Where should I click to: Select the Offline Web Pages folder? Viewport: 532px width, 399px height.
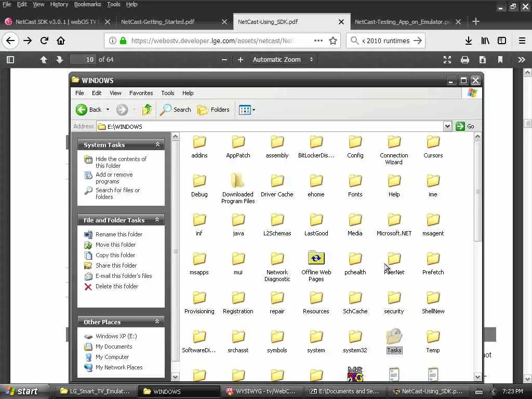tap(316, 267)
